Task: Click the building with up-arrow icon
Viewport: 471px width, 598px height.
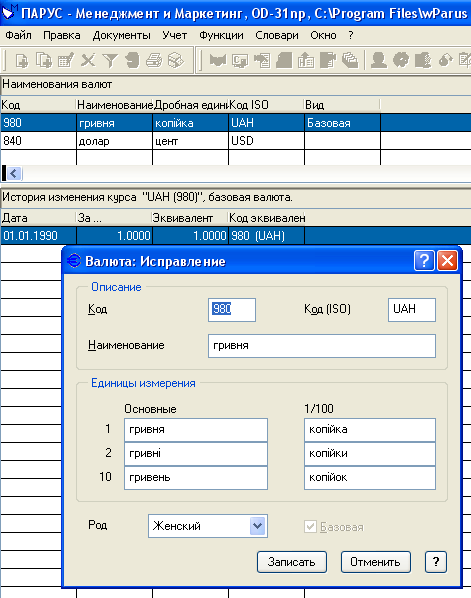Action: click(306, 61)
